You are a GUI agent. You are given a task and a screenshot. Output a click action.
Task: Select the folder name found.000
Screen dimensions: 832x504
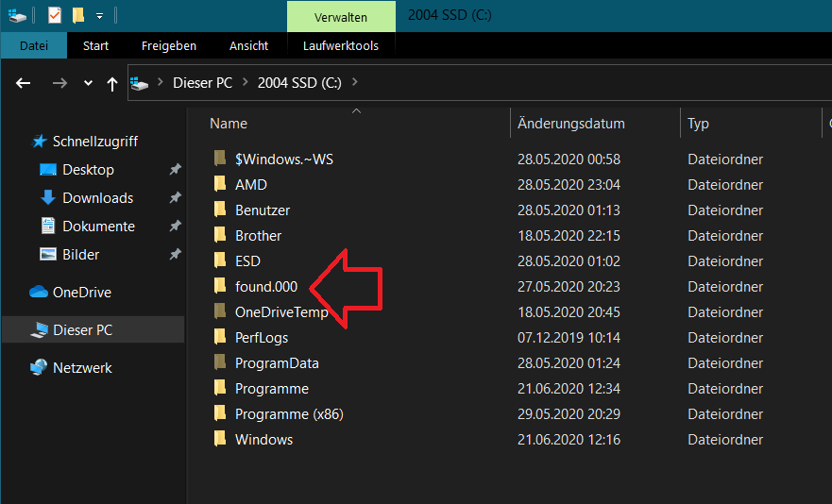(265, 287)
